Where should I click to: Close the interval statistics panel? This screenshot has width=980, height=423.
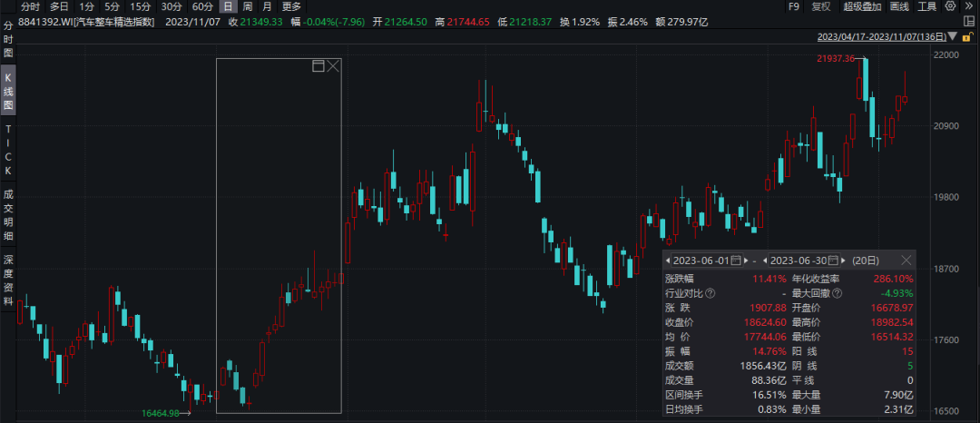pyautogui.click(x=906, y=260)
